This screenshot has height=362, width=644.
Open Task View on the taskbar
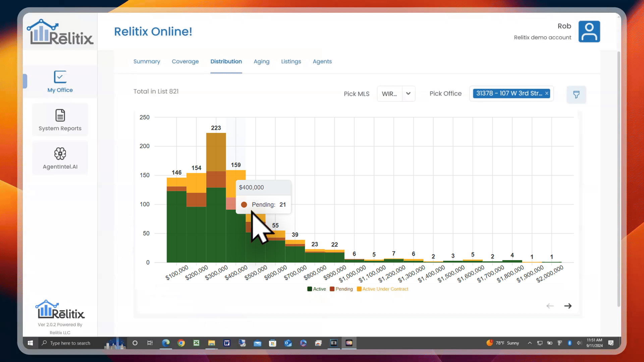150,343
